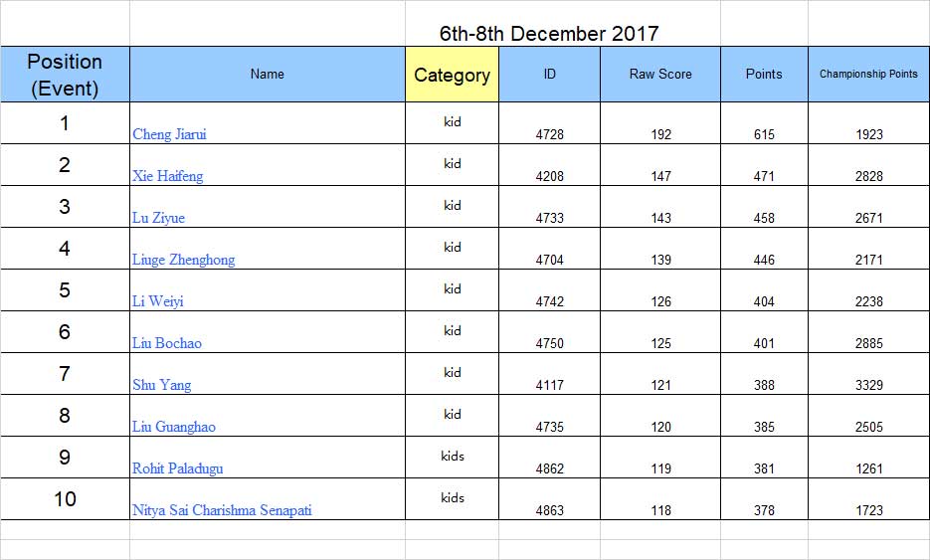Follow the Liuge Zhenghong link

pos(183,260)
